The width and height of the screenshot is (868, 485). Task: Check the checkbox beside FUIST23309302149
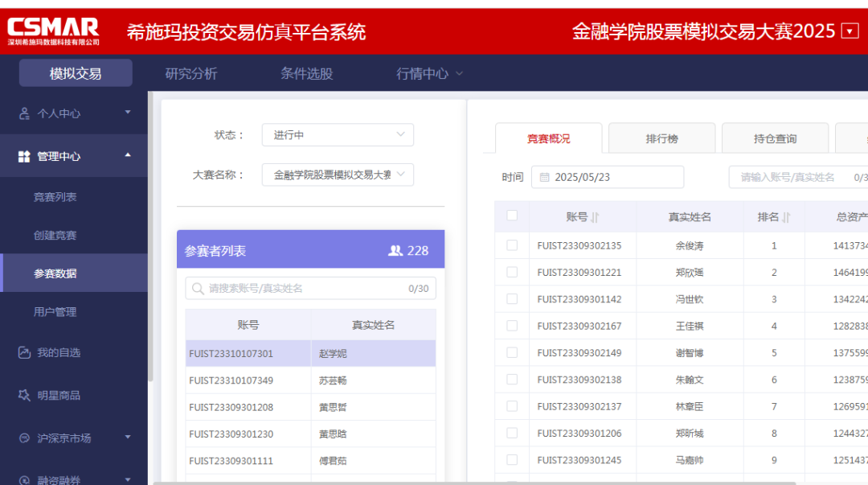coord(512,351)
